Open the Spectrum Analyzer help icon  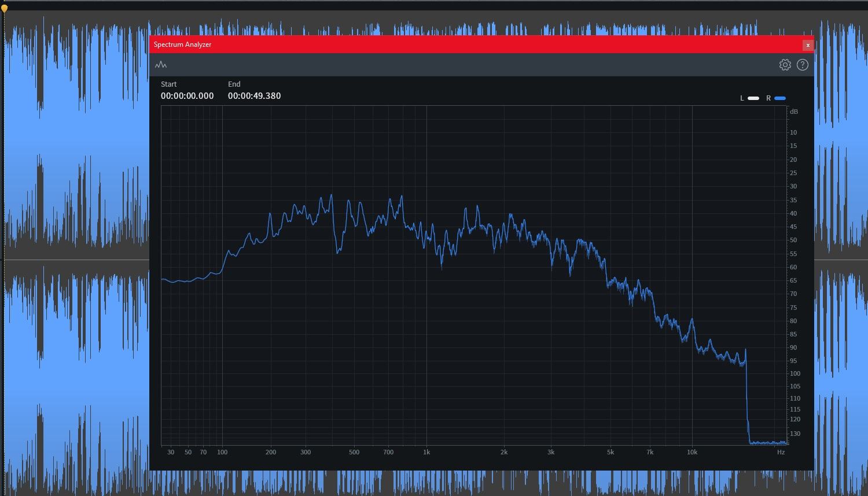point(802,65)
